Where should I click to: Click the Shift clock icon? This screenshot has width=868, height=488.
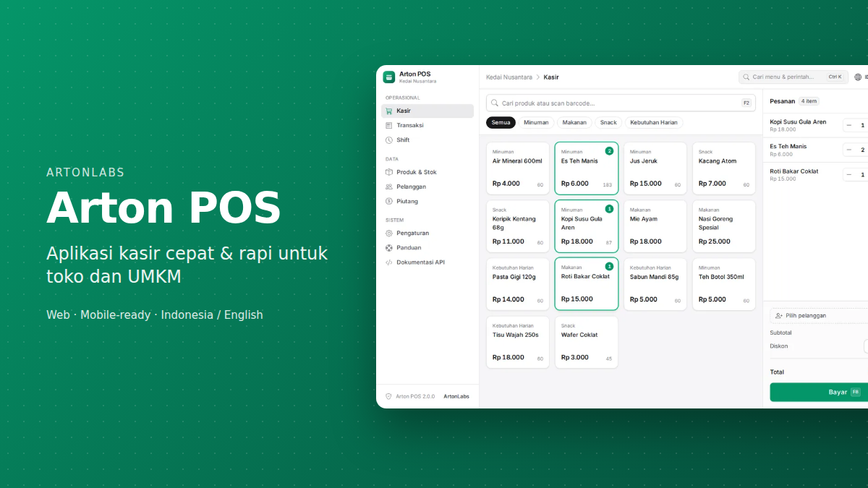[389, 140]
